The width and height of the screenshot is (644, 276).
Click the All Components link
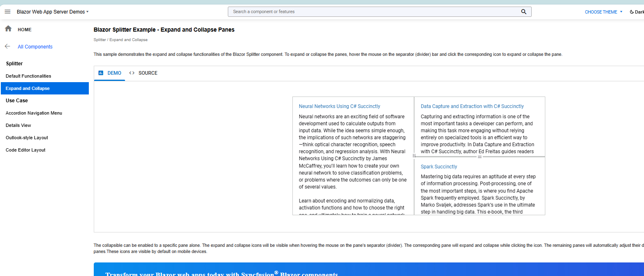point(35,47)
